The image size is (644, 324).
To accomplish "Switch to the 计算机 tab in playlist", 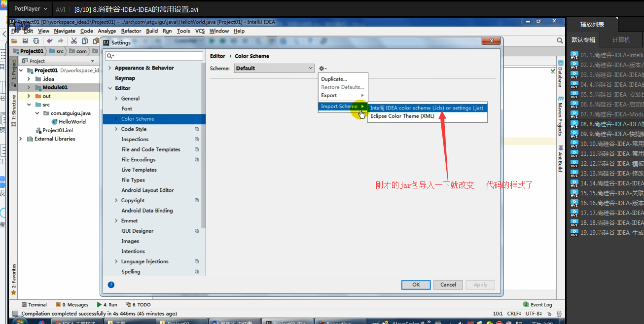I will pos(621,40).
